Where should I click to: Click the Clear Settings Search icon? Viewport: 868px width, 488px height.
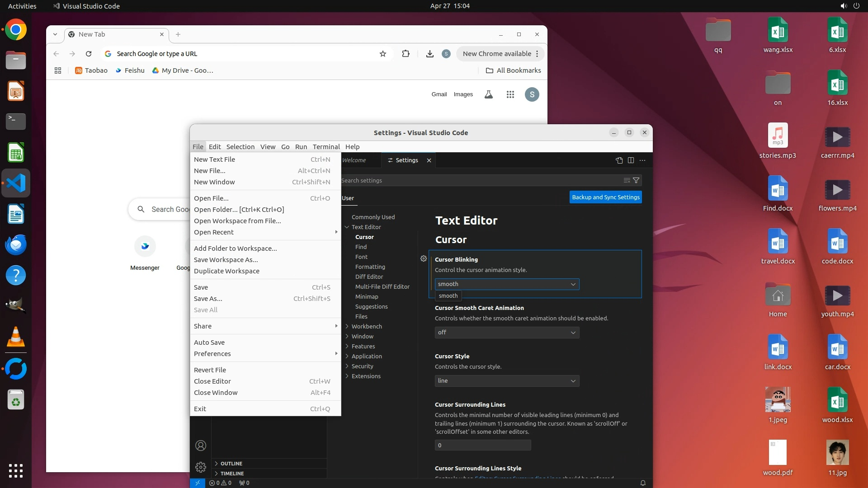tap(627, 180)
